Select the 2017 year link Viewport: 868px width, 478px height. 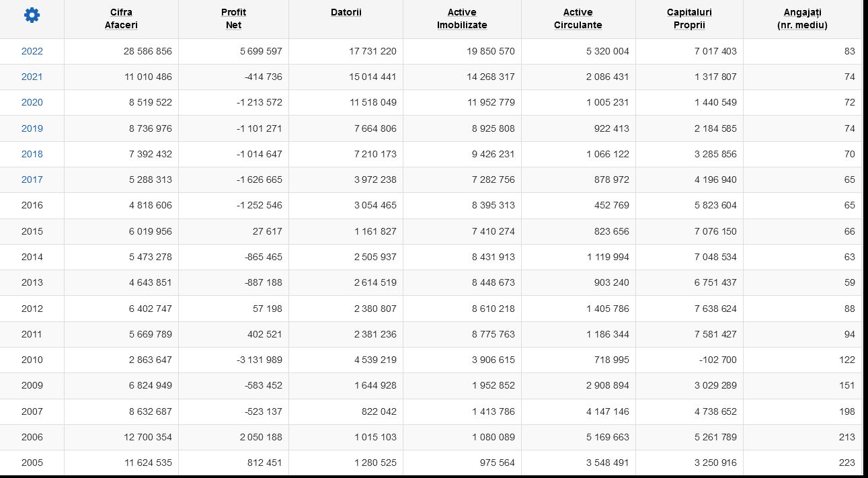tap(32, 180)
